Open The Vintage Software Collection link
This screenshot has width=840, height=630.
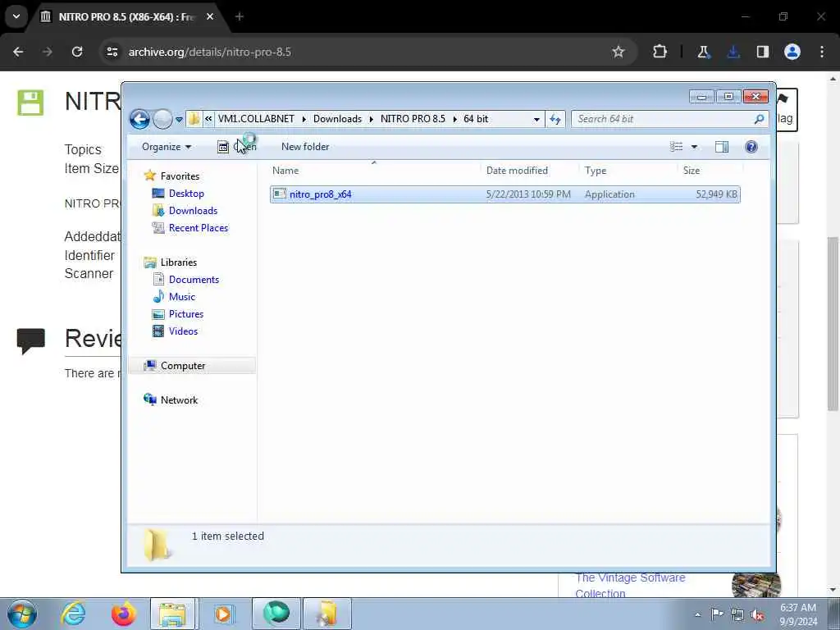(630, 586)
